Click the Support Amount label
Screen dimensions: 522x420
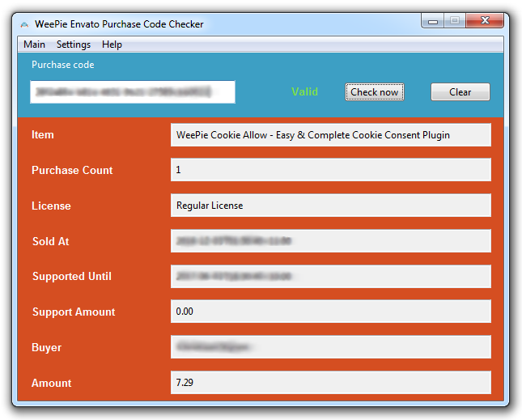point(74,312)
